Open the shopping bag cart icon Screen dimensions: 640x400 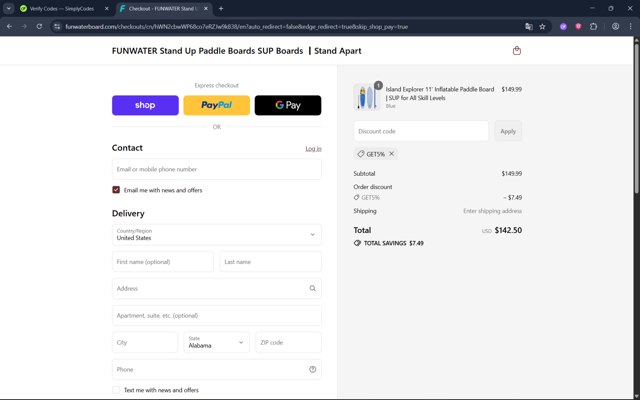pos(517,51)
